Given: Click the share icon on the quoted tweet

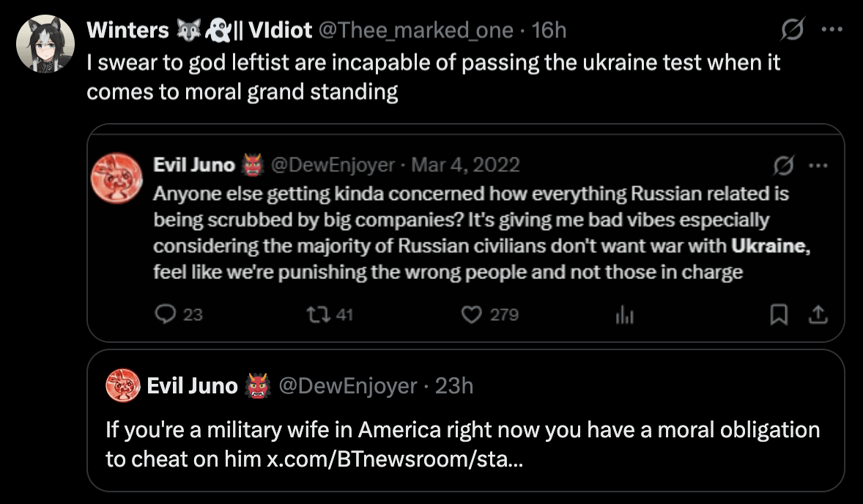Looking at the screenshot, I should 818,315.
